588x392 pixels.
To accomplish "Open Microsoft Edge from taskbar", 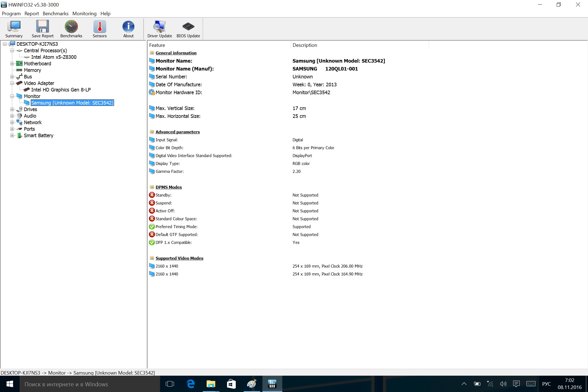I will (x=191, y=384).
